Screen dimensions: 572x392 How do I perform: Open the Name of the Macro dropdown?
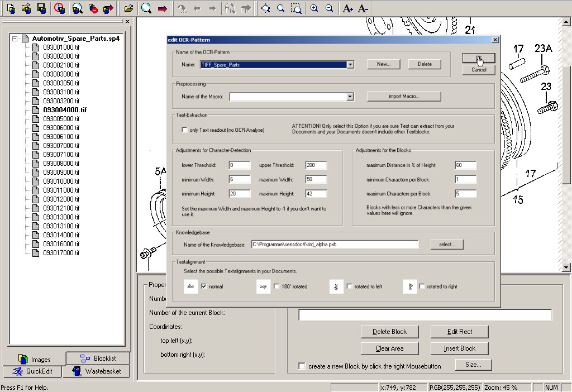coord(350,97)
